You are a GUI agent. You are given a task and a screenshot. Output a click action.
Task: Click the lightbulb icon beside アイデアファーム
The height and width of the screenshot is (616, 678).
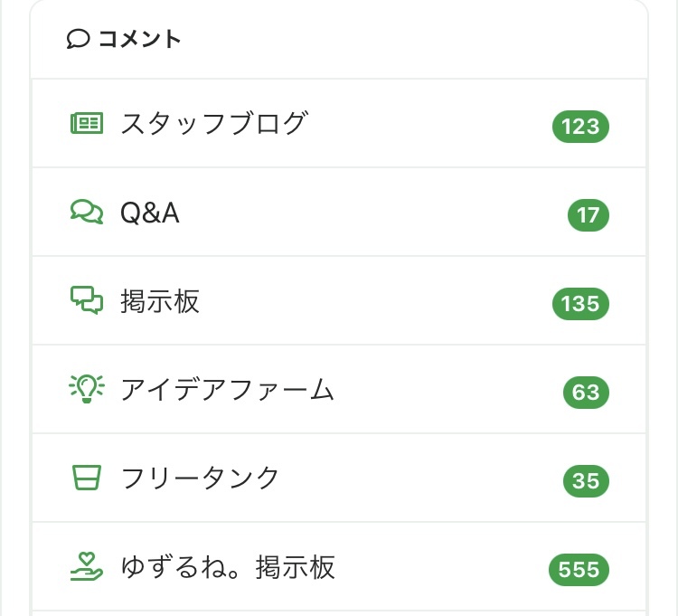(x=87, y=389)
